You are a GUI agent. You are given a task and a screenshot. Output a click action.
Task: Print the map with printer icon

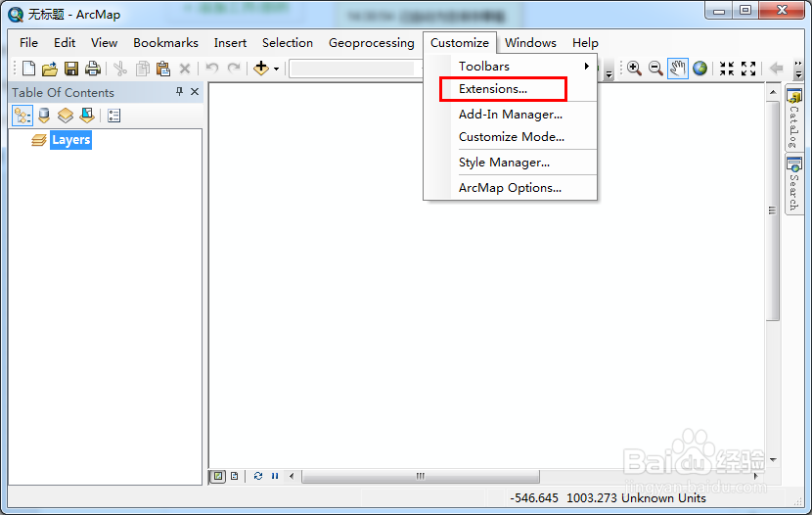[93, 69]
